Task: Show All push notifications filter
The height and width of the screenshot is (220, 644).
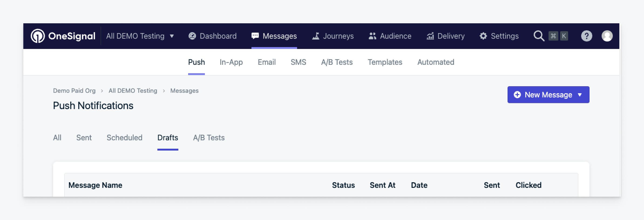Action: point(57,138)
